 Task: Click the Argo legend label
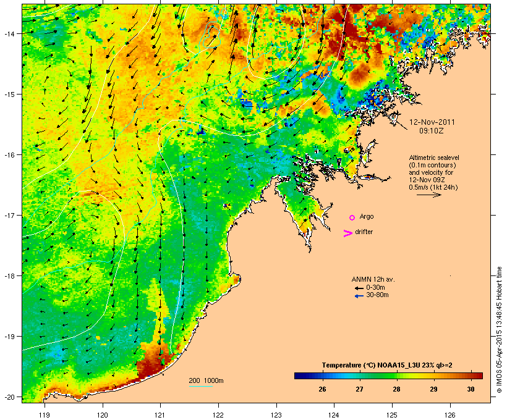367,216
